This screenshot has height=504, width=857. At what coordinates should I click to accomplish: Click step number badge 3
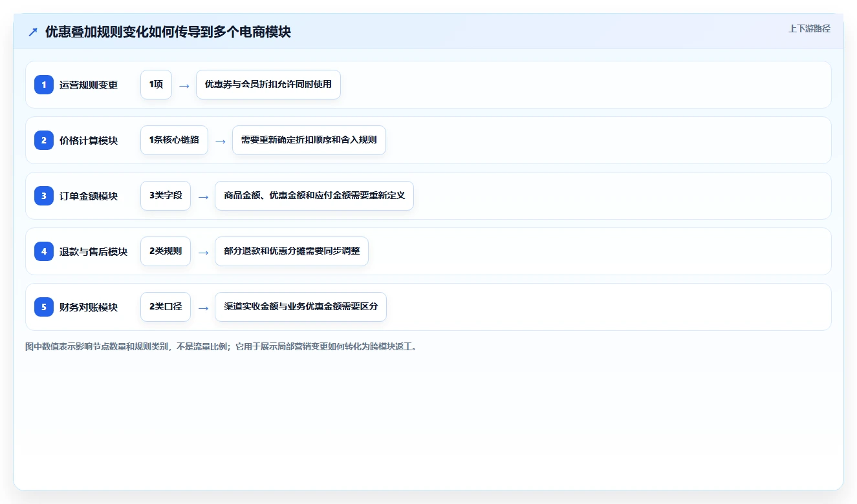pos(44,196)
